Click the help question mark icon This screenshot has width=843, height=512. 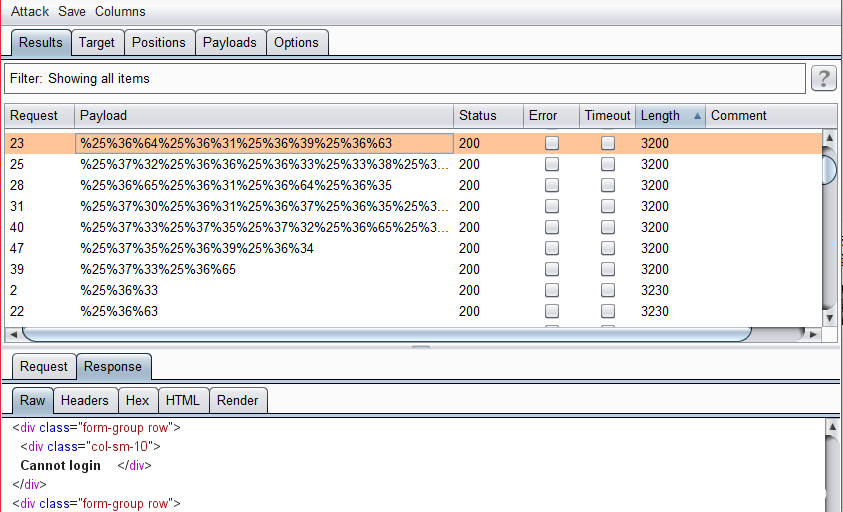[x=823, y=79]
